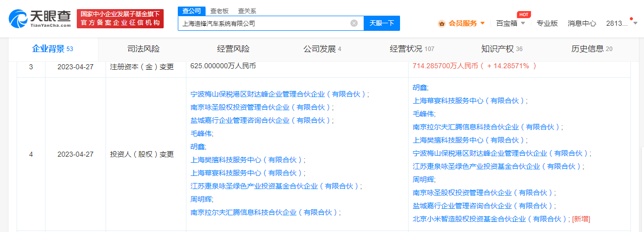The height and width of the screenshot is (232, 644).
Task: Click the 官方备案企业征信机构 banner
Action: pos(120,19)
